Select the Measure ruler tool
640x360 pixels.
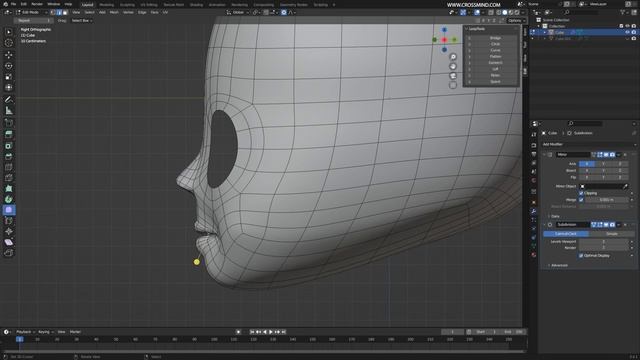coord(9,111)
